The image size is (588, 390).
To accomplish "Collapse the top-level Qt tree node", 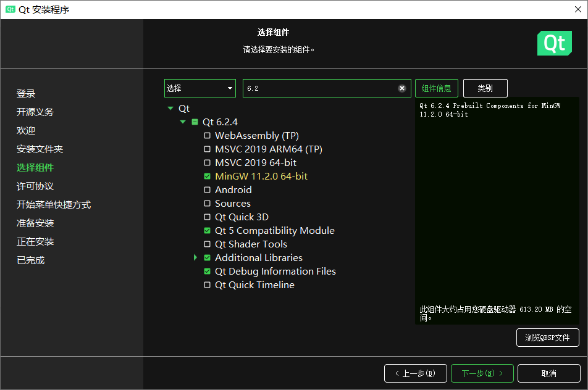I will [x=170, y=108].
